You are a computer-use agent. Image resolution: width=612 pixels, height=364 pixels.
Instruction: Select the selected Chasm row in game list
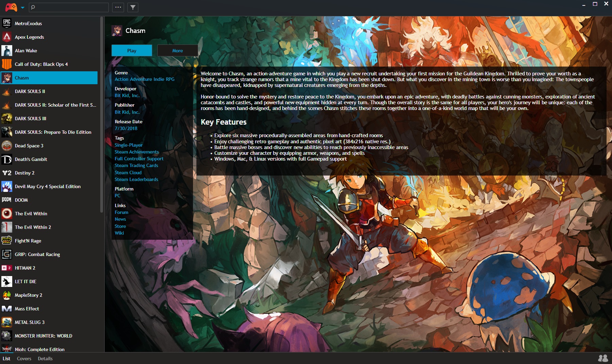tap(49, 78)
